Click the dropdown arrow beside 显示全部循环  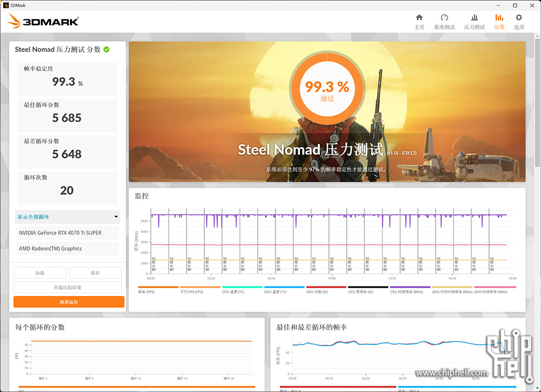[116, 216]
